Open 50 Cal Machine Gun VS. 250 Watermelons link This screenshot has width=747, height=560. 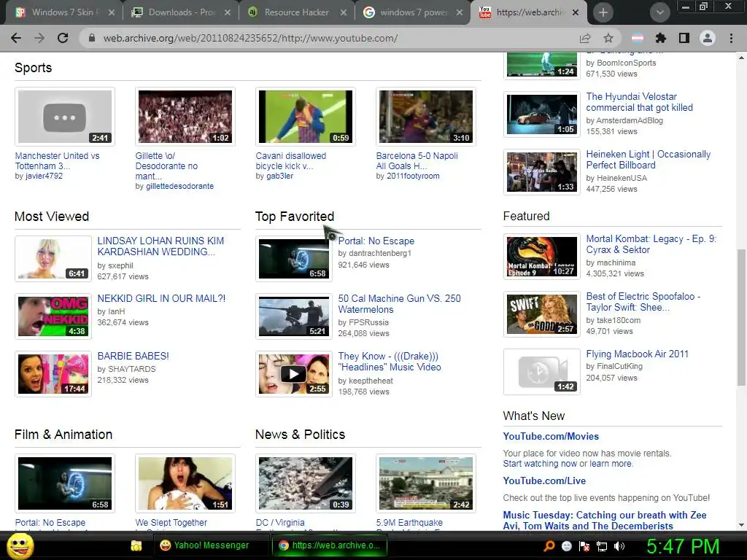[x=399, y=304]
